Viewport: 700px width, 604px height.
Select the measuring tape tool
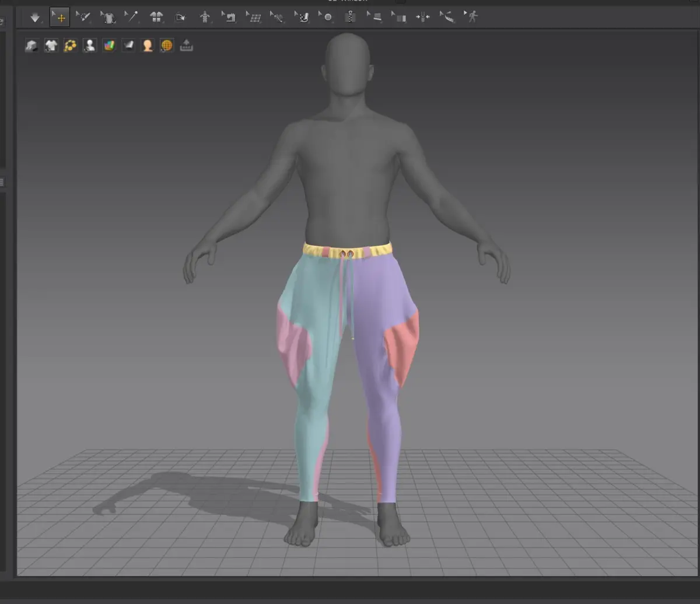coord(447,18)
